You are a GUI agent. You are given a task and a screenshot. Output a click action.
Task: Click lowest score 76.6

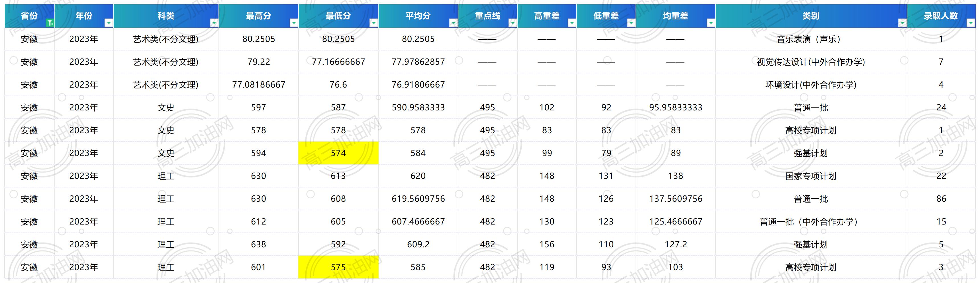(x=338, y=84)
